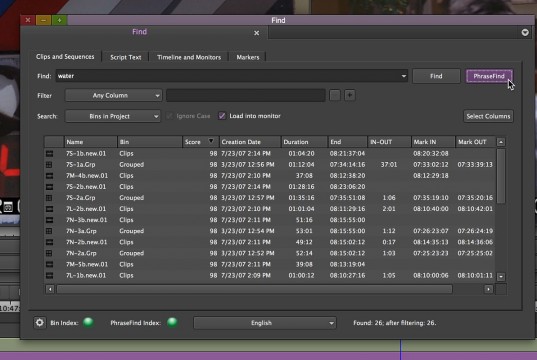Viewport: 537px width, 360px height.
Task: Click the blank remove filter button
Action: tap(335, 95)
